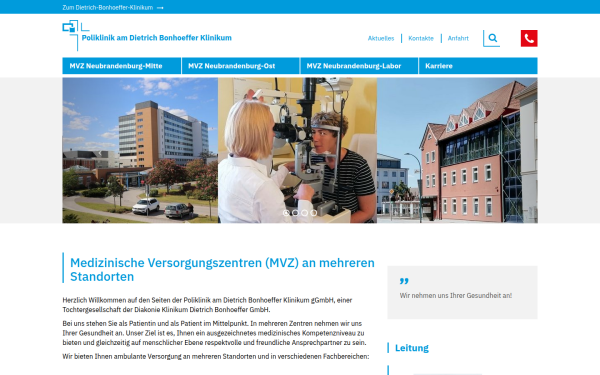
Task: Open the Anfahrt link
Action: coord(458,38)
